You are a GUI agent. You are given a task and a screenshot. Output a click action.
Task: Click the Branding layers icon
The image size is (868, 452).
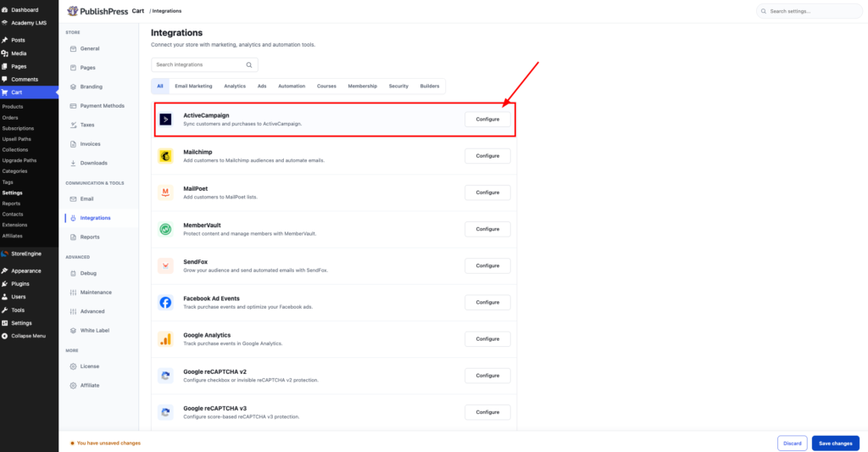[73, 87]
